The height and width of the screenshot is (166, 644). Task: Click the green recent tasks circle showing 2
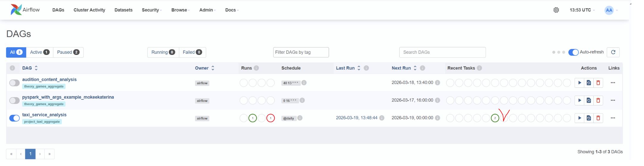coord(495,118)
